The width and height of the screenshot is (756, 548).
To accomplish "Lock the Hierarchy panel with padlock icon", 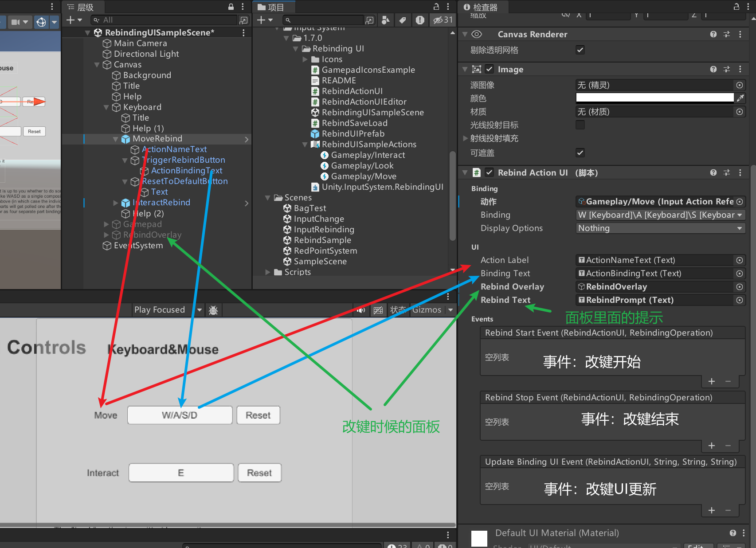I will tap(231, 7).
